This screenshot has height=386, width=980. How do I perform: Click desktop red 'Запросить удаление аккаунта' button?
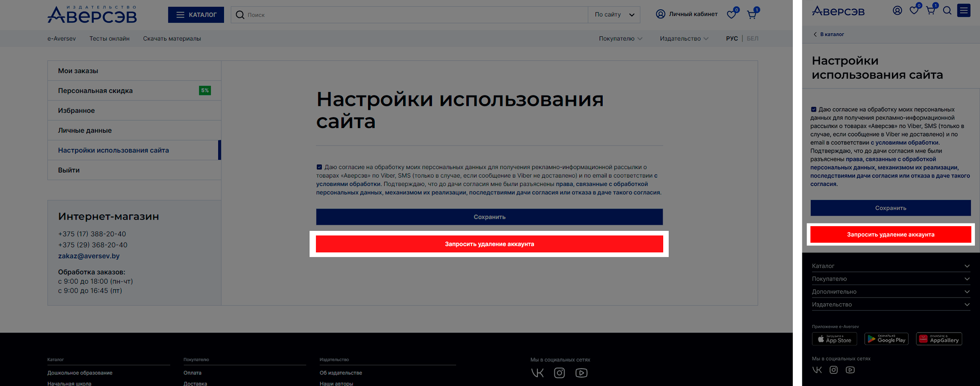(489, 244)
